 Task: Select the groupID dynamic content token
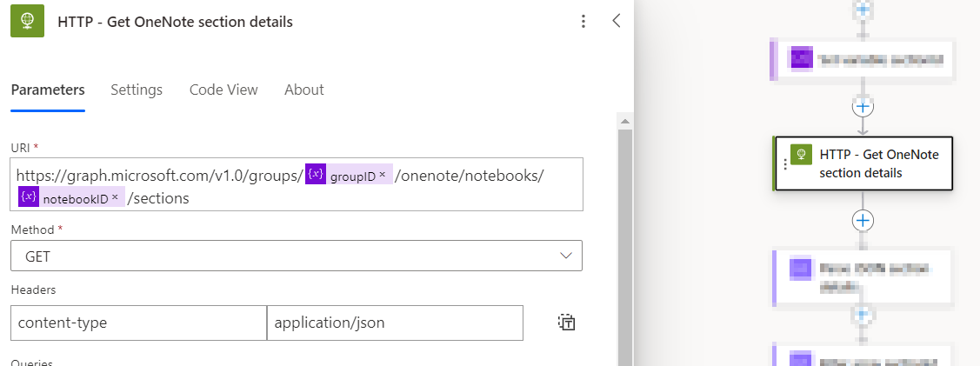point(348,175)
